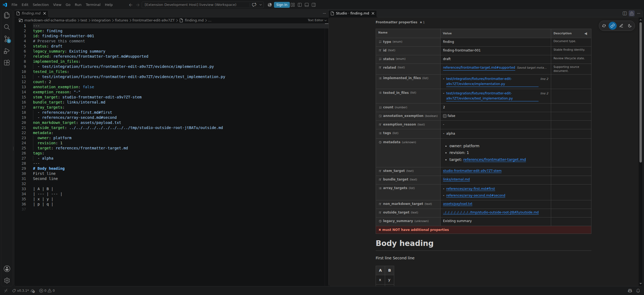Click the Customize Layout icon in title bar
644x295 pixels.
pyautogui.click(x=293, y=5)
